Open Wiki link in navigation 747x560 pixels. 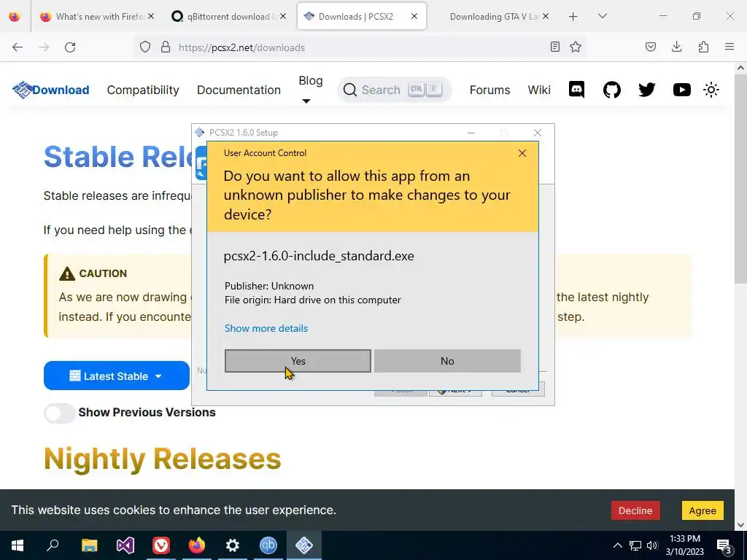tap(539, 90)
